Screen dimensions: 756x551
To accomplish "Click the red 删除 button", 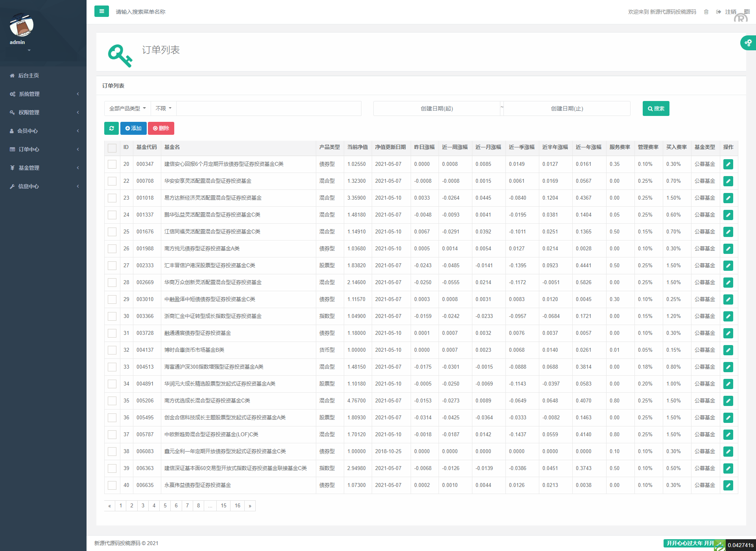I will tap(161, 128).
